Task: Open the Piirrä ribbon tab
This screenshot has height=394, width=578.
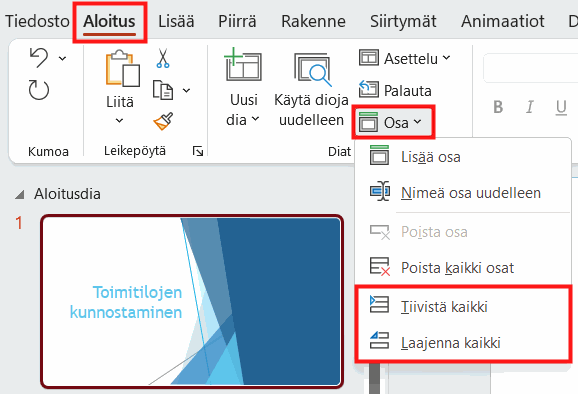Action: (x=237, y=21)
